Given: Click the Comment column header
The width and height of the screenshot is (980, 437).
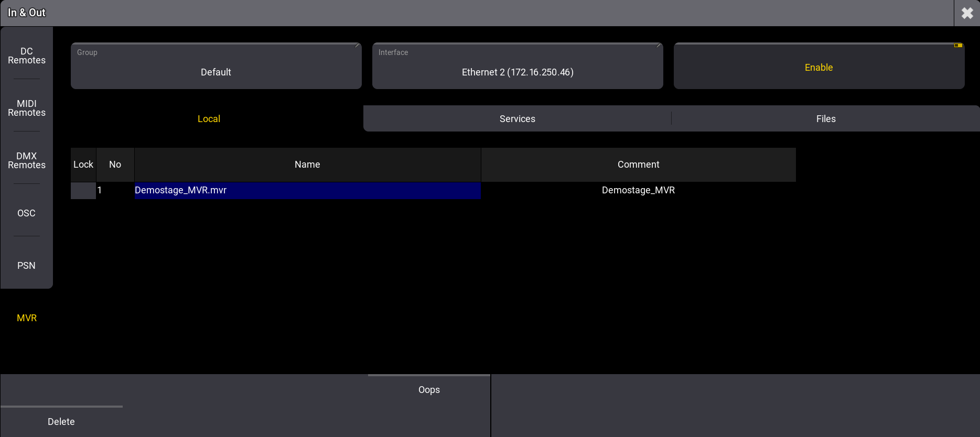Looking at the screenshot, I should [x=638, y=165].
